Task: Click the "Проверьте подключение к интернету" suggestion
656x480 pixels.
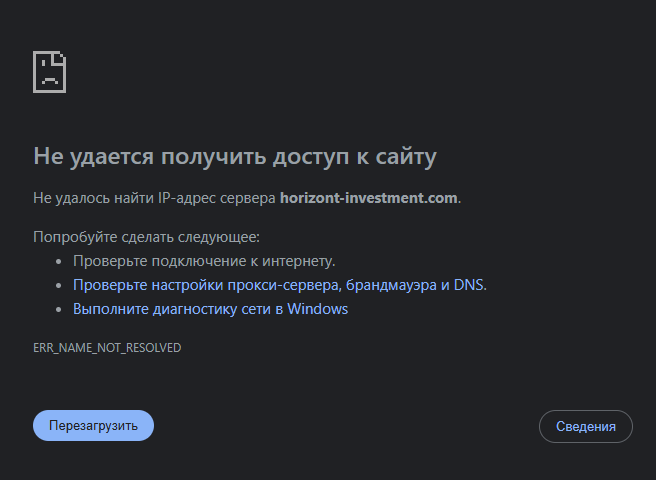Action: (203, 261)
